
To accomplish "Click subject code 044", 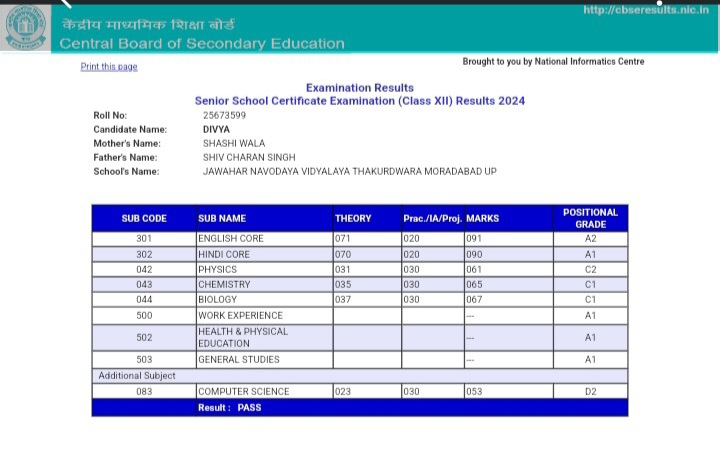I will click(144, 300).
